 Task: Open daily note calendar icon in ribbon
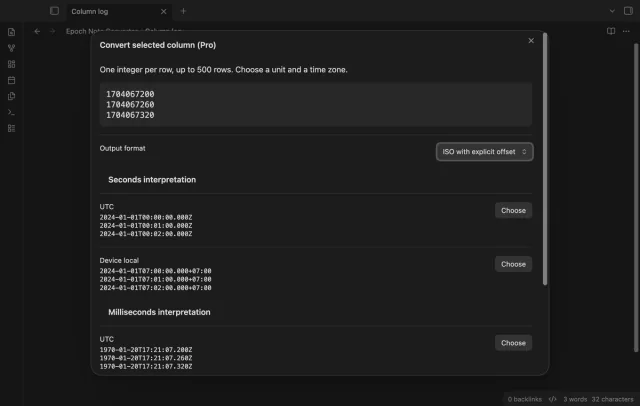pyautogui.click(x=11, y=80)
